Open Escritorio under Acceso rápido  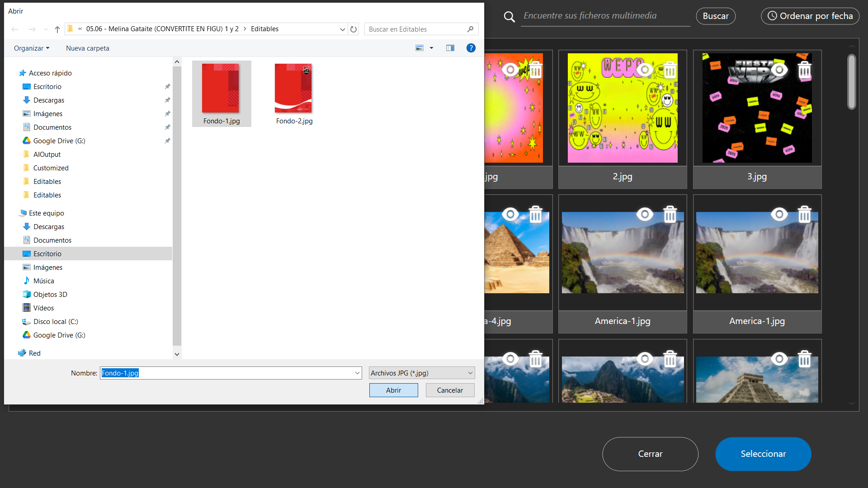pyautogui.click(x=47, y=87)
